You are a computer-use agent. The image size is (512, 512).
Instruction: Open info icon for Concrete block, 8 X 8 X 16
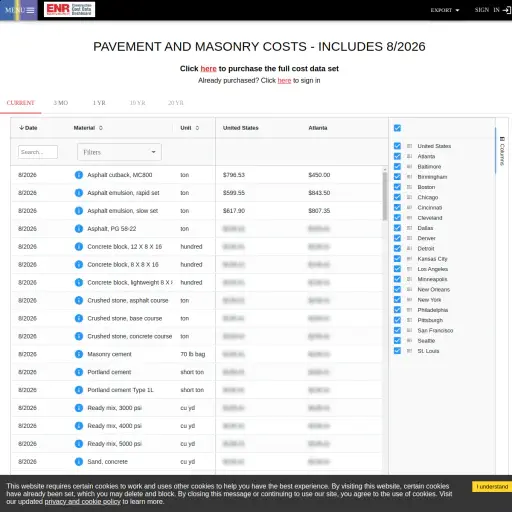[79, 265]
